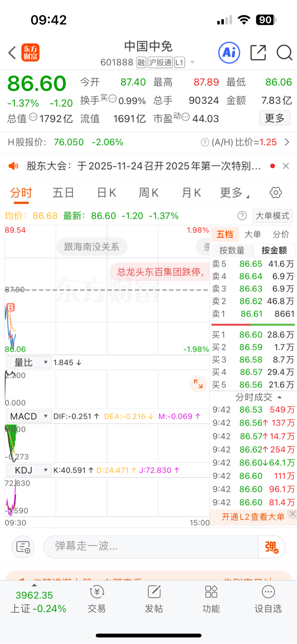Tap 卖5 price 86.65 row
The height and width of the screenshot is (644, 297).
point(253,264)
